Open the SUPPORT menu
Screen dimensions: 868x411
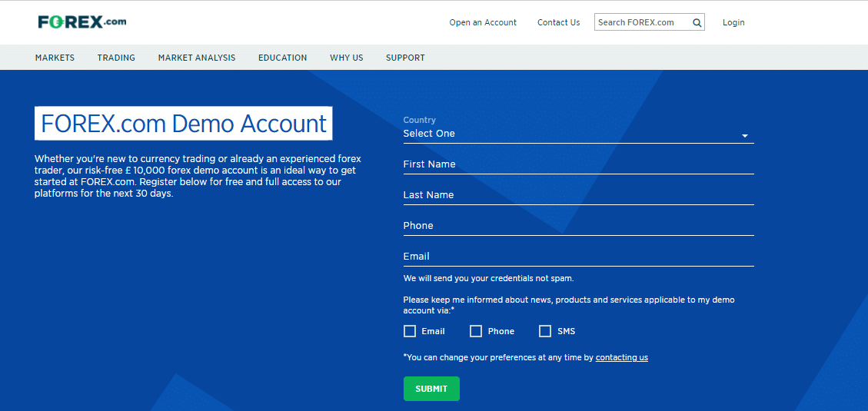[405, 58]
